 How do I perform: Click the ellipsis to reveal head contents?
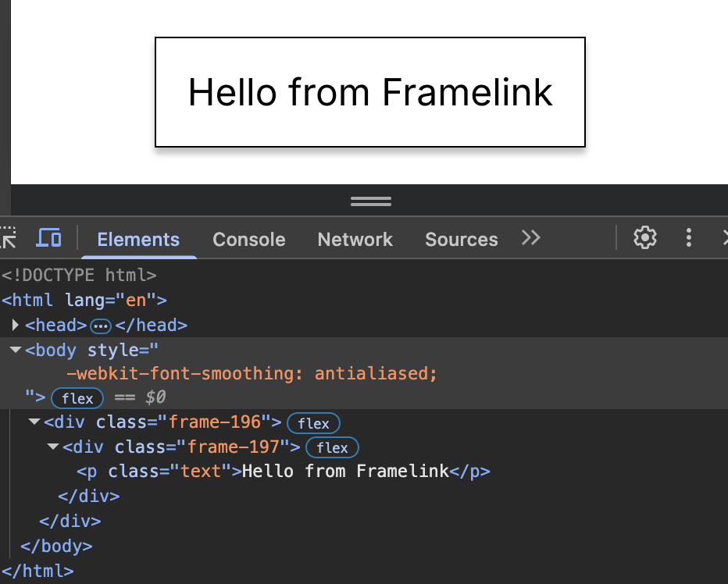(x=100, y=326)
